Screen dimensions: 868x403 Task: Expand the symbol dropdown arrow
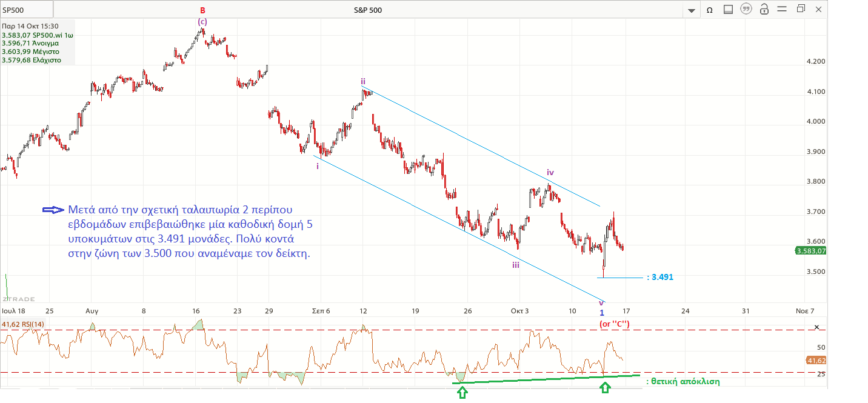[x=692, y=10]
